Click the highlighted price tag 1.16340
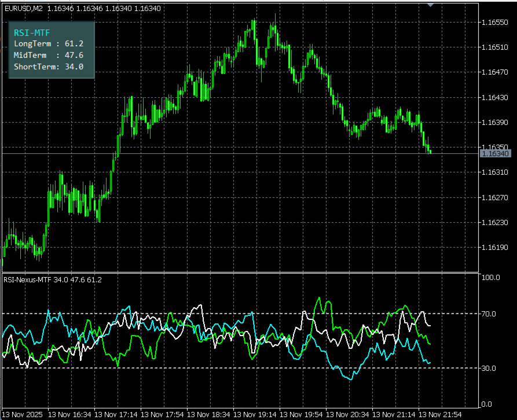Viewport: 517px width, 420px height. pyautogui.click(x=496, y=153)
